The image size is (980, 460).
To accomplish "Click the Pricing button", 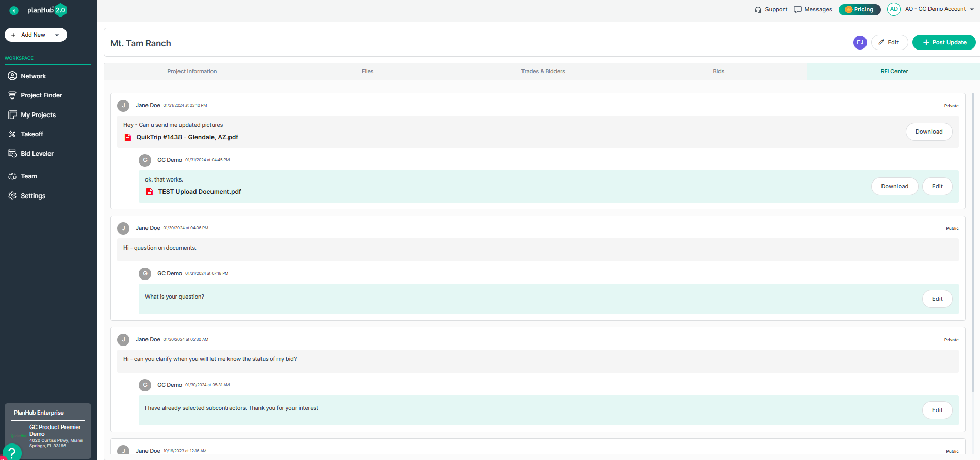I will click(859, 10).
